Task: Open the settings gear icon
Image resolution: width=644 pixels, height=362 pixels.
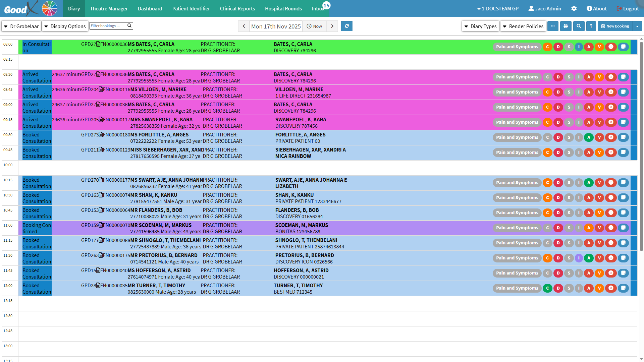Action: tap(574, 9)
